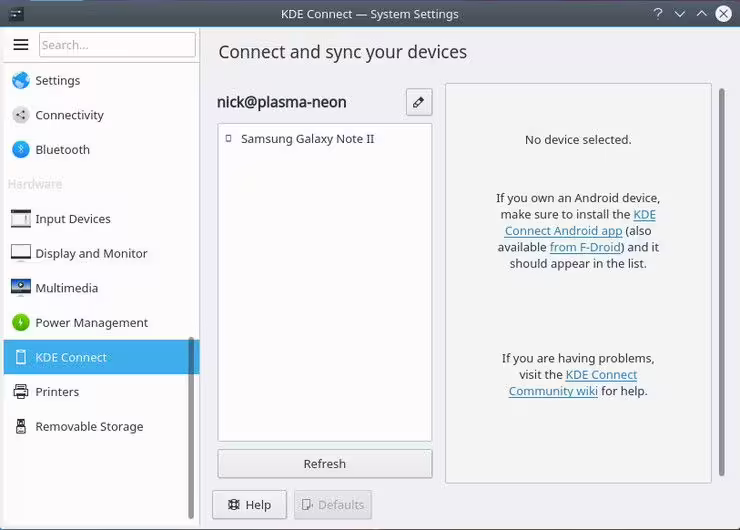The width and height of the screenshot is (740, 530).
Task: Select Connectivity in the sidebar
Action: coord(101,115)
